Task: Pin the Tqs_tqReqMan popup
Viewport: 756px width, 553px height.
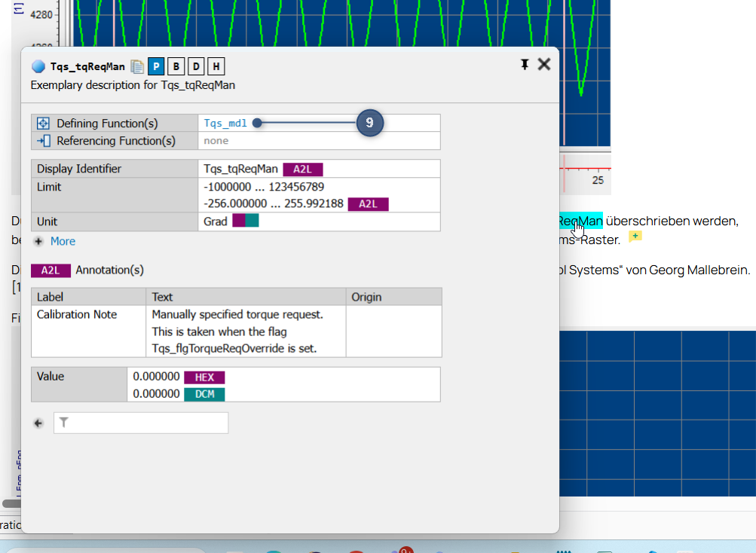Action: (x=525, y=65)
